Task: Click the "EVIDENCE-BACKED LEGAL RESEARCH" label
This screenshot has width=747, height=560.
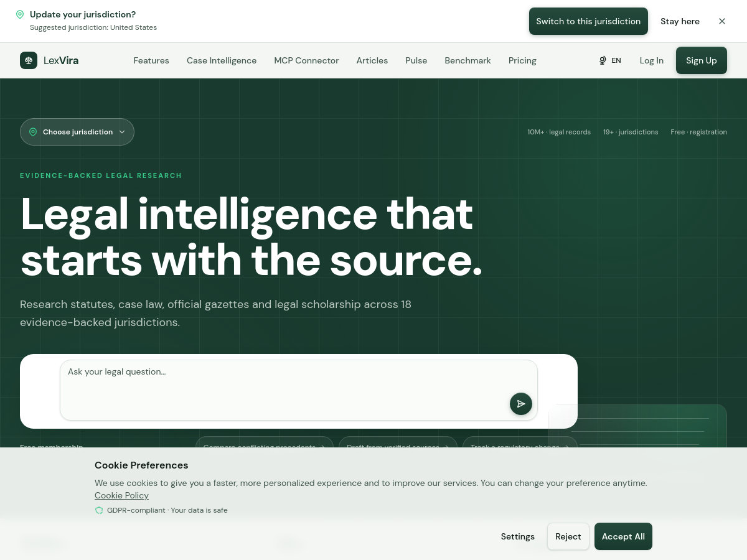Action: coord(101,175)
